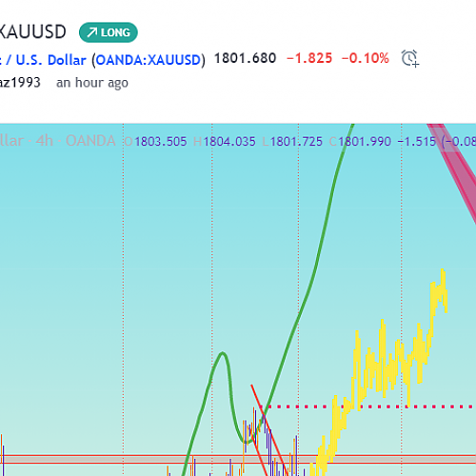
Task: Click the 1801.680 last price value
Action: click(x=246, y=58)
